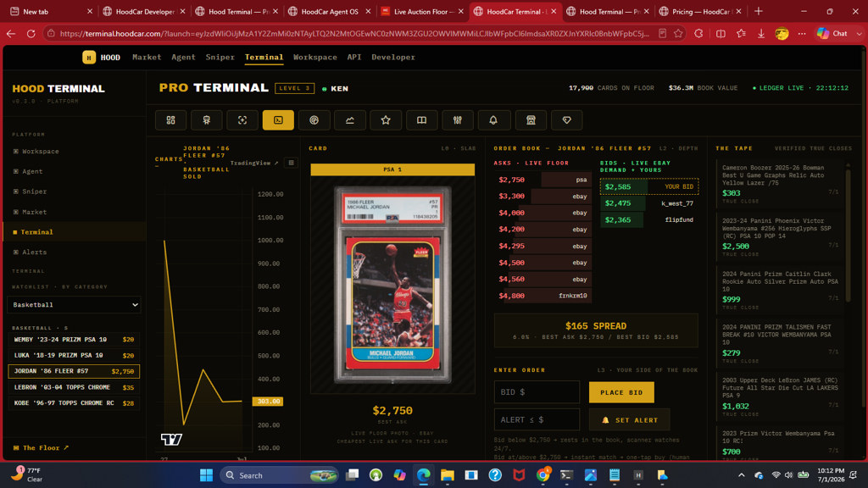Select Kobe '96-97 Topps Chrome RC row

click(74, 403)
